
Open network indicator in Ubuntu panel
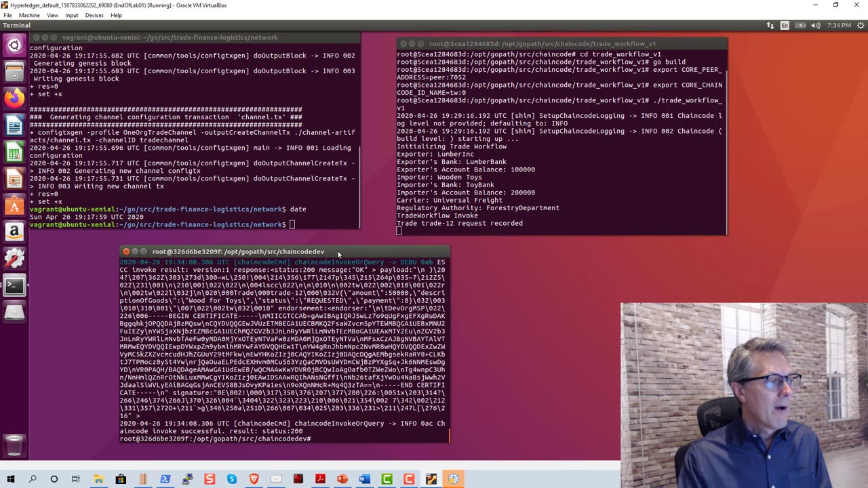(770, 25)
